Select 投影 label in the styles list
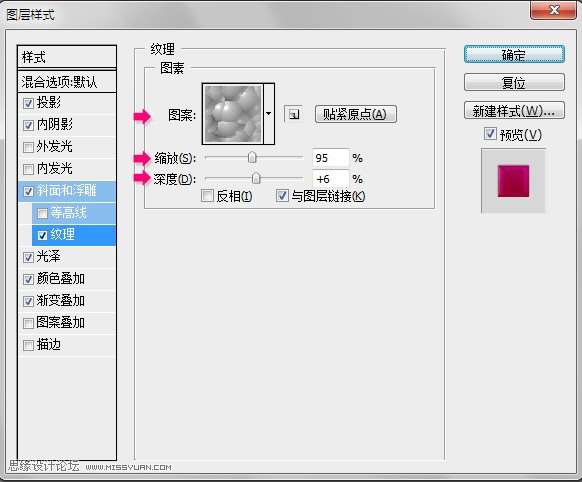The height and width of the screenshot is (482, 582). click(x=48, y=103)
